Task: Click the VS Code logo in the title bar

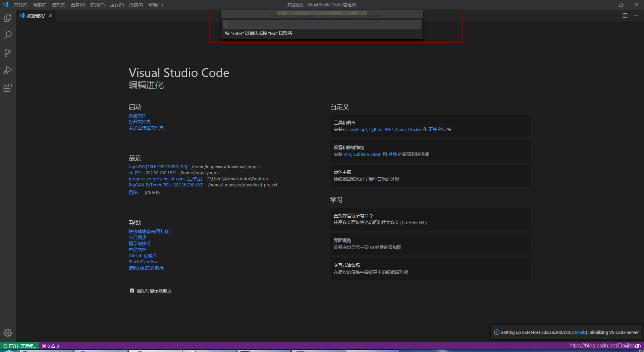Action: 6,5
